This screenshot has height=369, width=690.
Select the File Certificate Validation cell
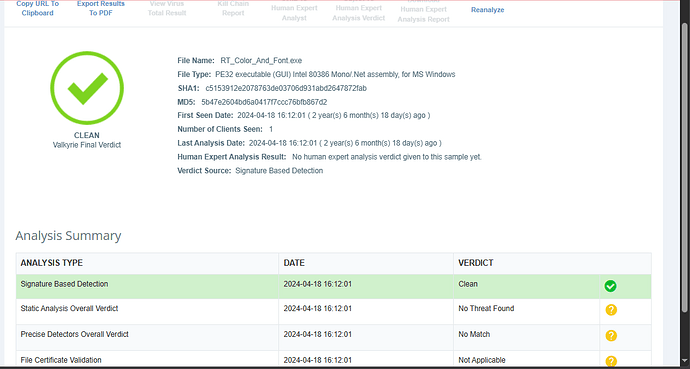pos(147,359)
